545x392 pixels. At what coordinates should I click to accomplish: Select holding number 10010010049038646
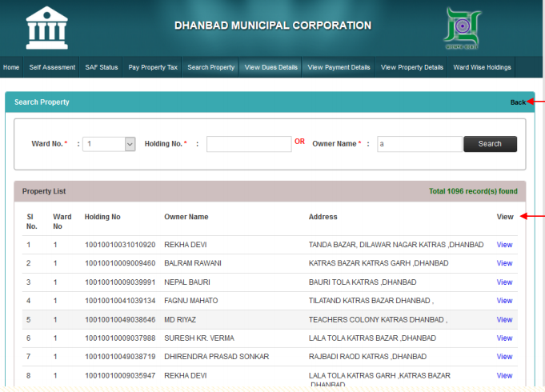[x=120, y=320]
